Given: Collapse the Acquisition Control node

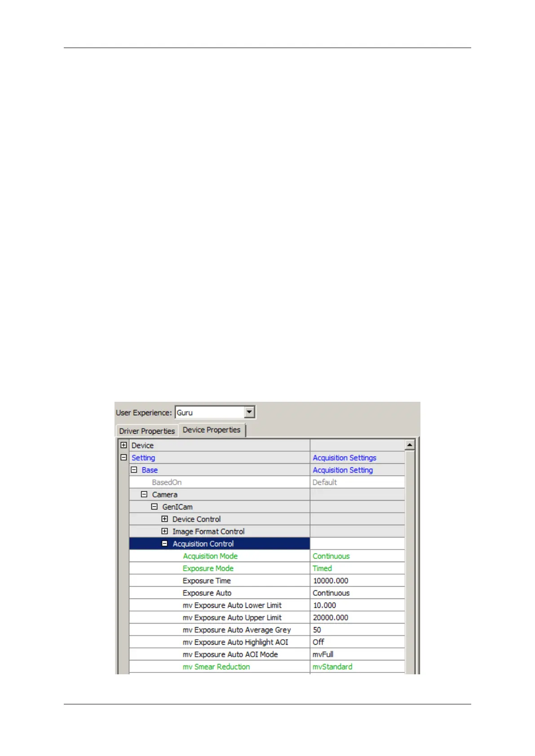Looking at the screenshot, I should click(x=164, y=543).
